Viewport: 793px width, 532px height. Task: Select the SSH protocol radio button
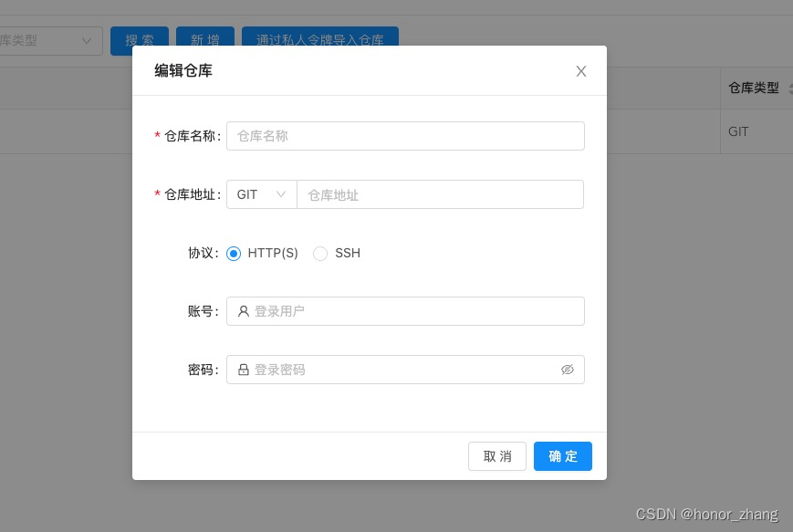[320, 254]
